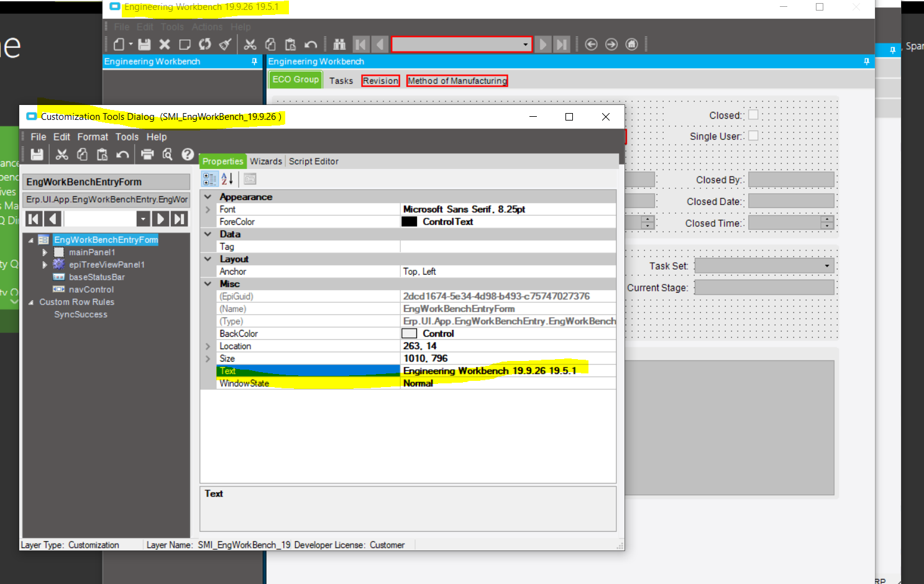Click the Categorized view icon in Properties grid
This screenshot has height=584, width=924.
(209, 179)
